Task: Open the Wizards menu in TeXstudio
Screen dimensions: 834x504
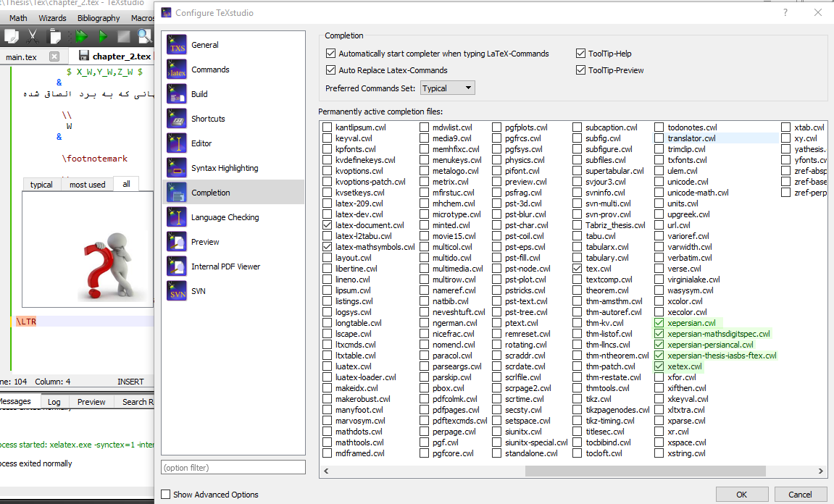Action: [52, 18]
